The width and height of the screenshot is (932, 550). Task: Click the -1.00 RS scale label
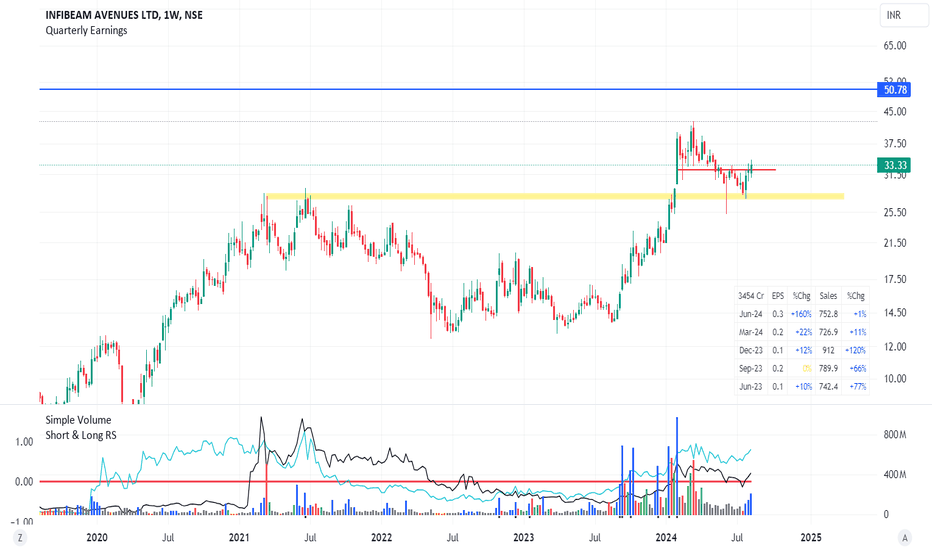23,521
